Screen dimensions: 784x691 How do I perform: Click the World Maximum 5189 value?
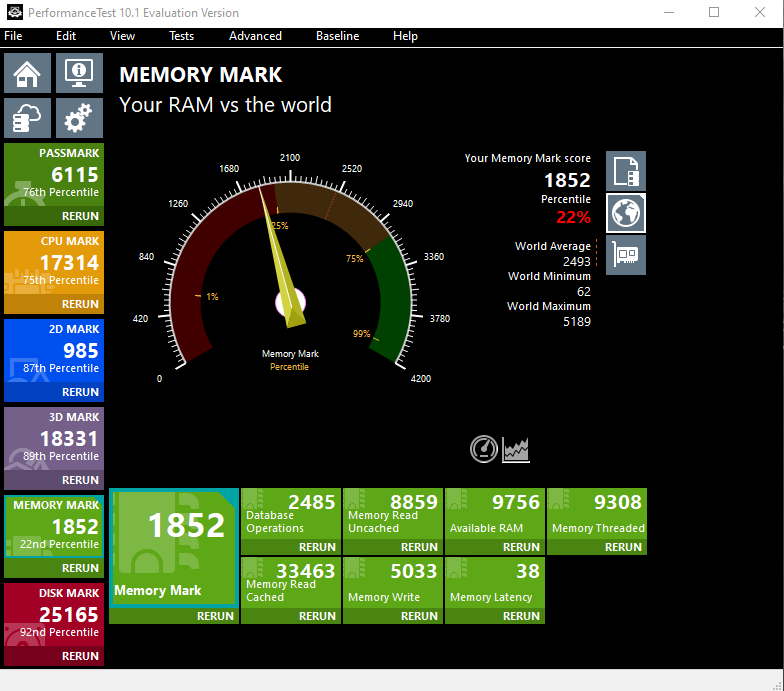point(576,322)
